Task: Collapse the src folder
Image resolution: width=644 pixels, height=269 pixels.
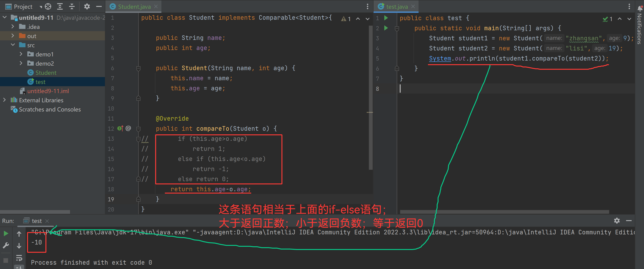Action: tap(13, 45)
